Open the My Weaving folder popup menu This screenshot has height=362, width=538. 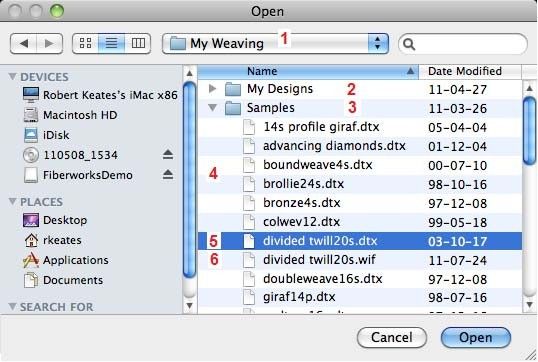[x=275, y=44]
